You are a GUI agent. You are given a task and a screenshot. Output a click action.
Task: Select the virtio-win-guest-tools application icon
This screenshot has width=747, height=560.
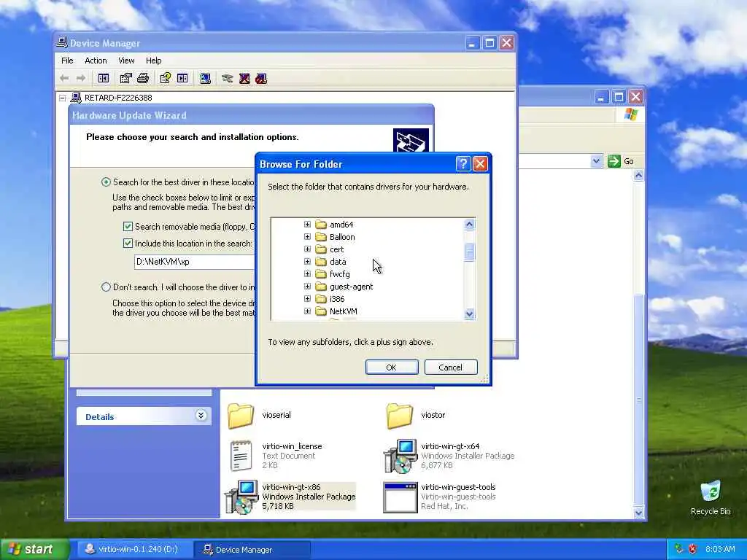click(400, 497)
